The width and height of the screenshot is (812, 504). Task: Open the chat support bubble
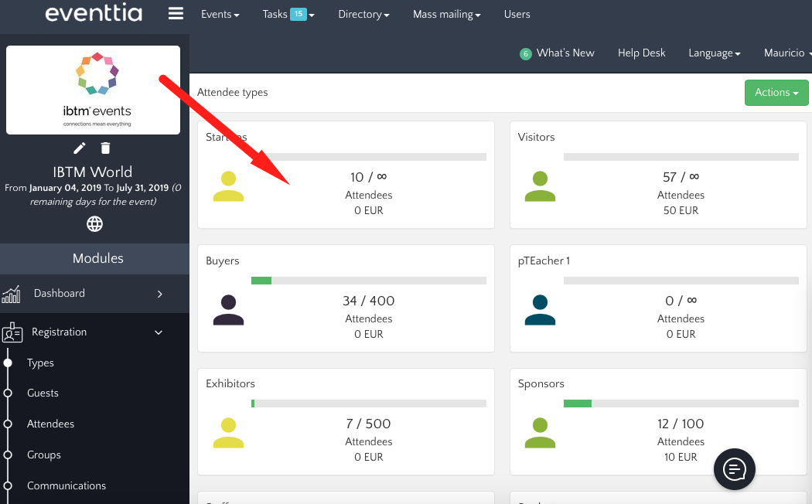[x=734, y=468]
